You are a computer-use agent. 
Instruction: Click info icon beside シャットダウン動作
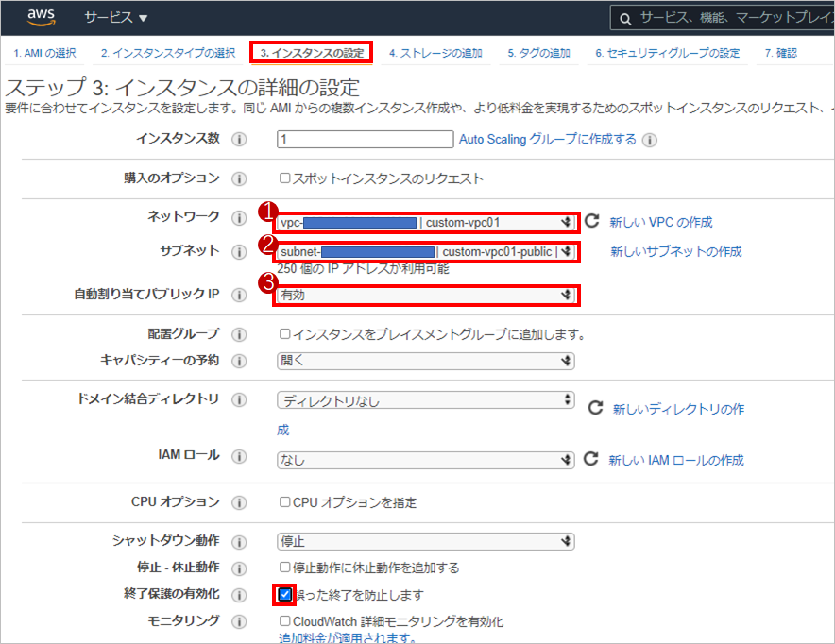click(x=239, y=541)
